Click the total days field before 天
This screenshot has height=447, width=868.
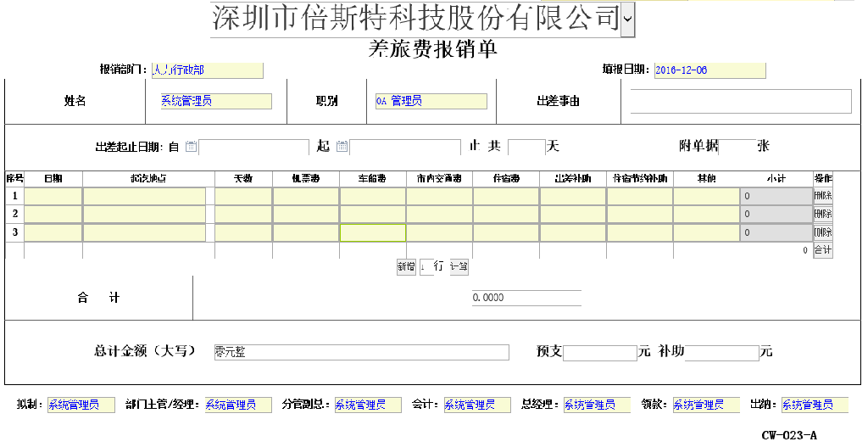tap(526, 147)
